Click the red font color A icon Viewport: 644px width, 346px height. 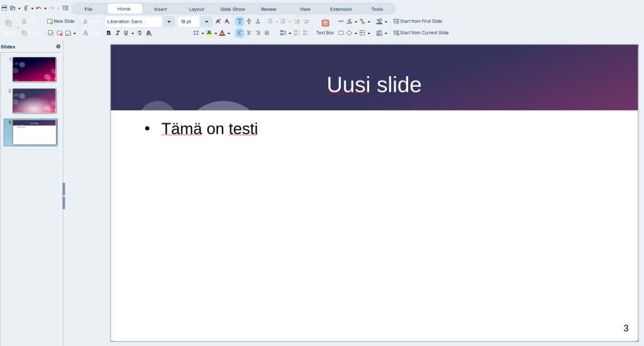click(x=222, y=33)
